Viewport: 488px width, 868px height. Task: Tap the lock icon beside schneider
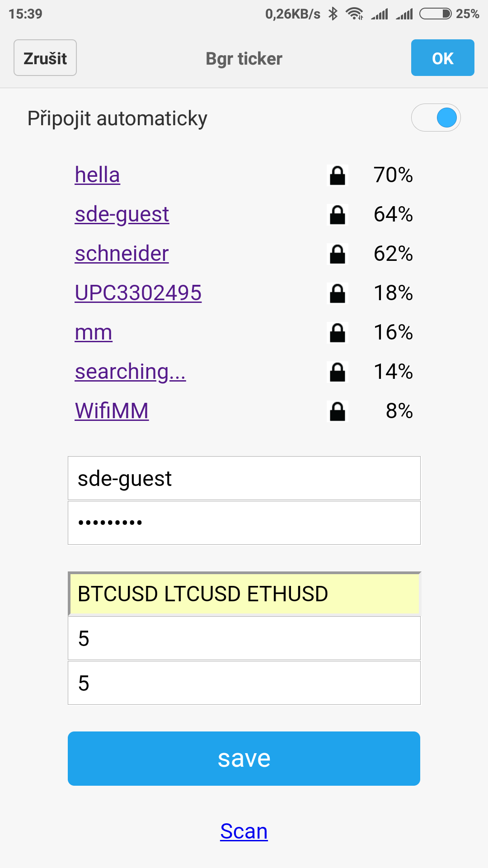(338, 254)
